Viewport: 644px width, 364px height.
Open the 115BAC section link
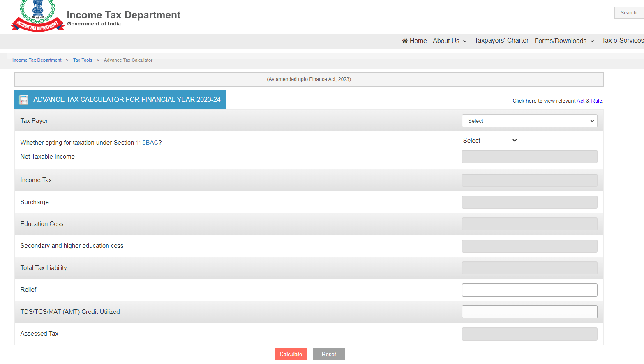click(147, 143)
